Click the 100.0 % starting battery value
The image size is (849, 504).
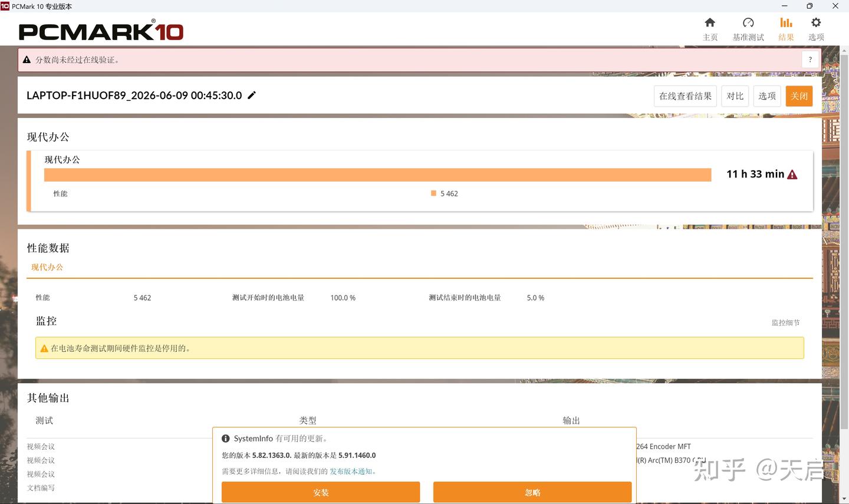[x=343, y=298]
